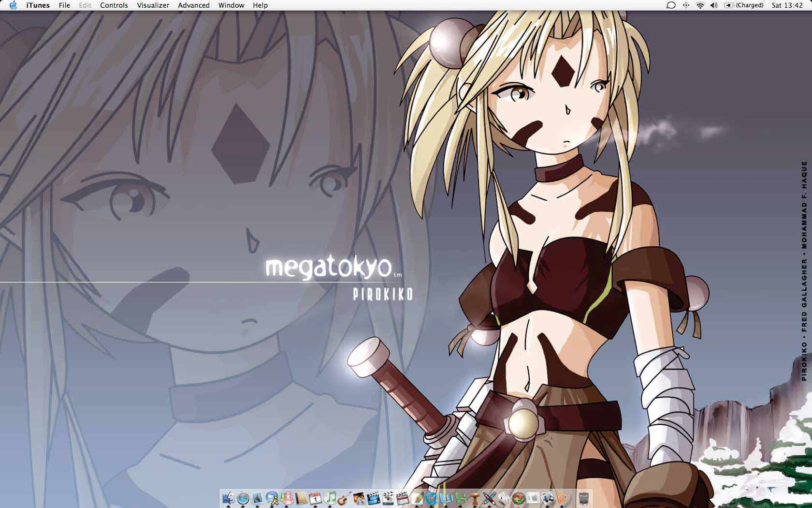
Task: Open the red-striped clapperboard Dock icon
Action: [402, 498]
